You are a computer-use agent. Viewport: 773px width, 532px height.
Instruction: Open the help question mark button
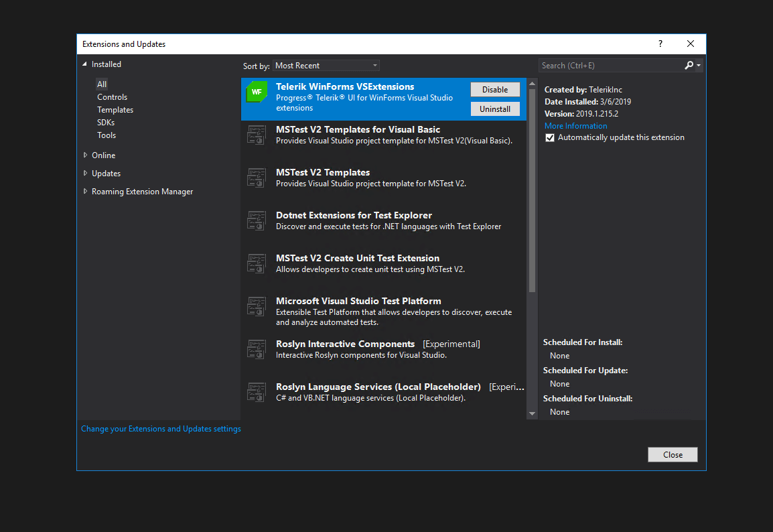[x=660, y=44]
